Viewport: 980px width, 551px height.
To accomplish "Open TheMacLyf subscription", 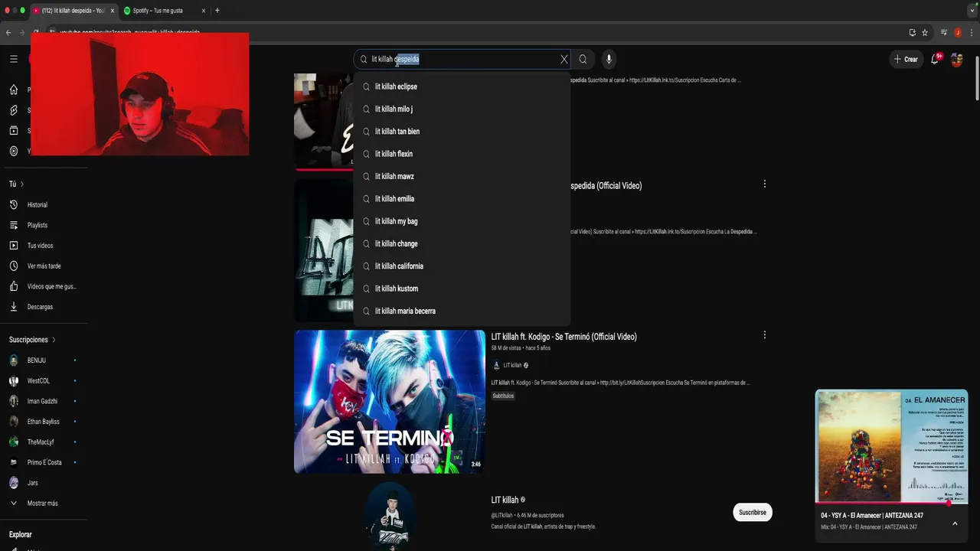I will pyautogui.click(x=42, y=442).
